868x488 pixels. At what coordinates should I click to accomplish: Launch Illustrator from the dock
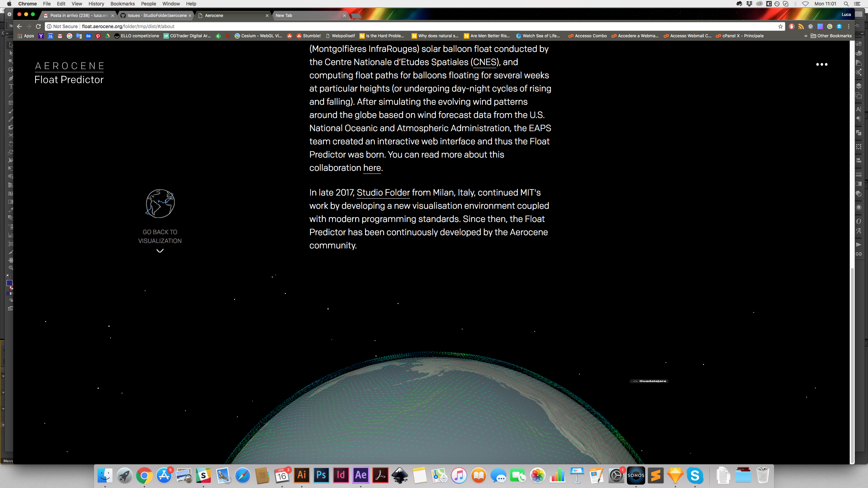(301, 475)
